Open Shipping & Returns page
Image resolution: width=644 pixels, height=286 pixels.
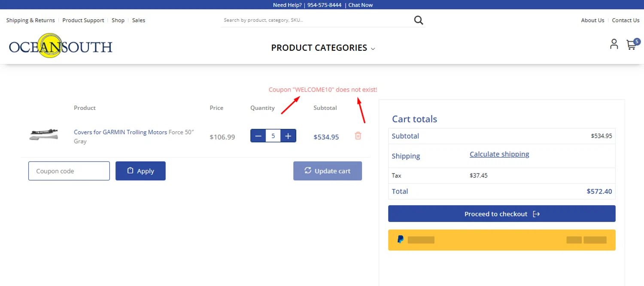pos(30,20)
